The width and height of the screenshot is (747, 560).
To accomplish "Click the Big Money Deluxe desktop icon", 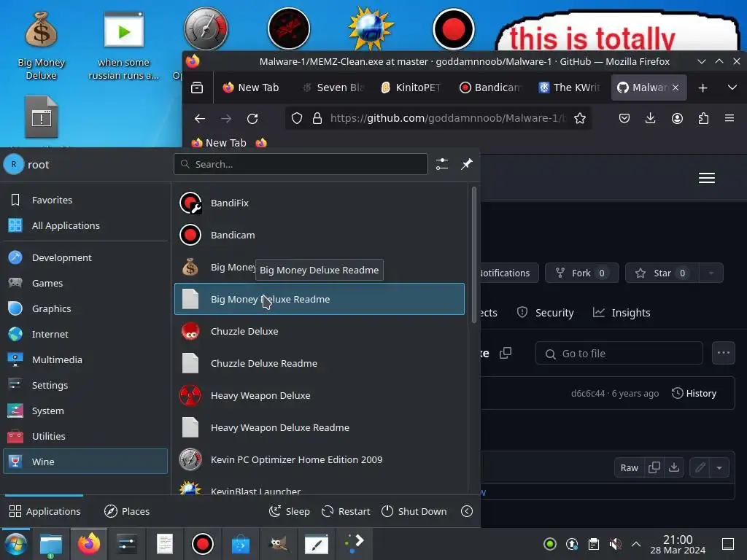I will (x=41, y=46).
